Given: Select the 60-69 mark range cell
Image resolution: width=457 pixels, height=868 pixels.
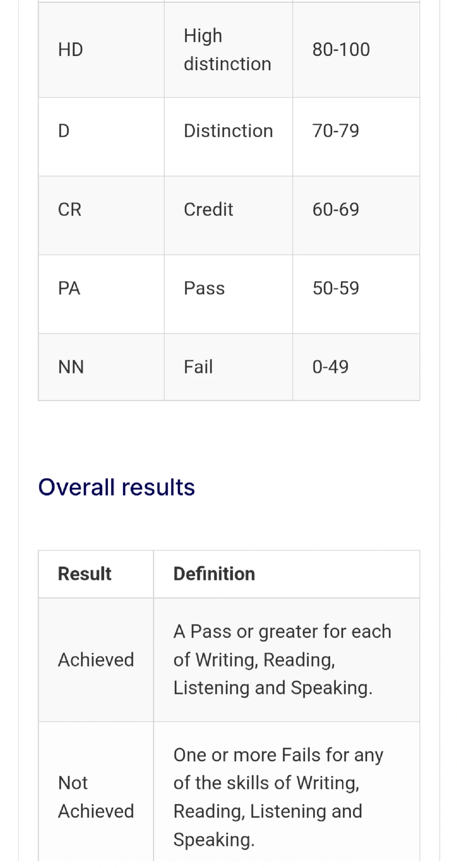Looking at the screenshot, I should (x=356, y=216).
